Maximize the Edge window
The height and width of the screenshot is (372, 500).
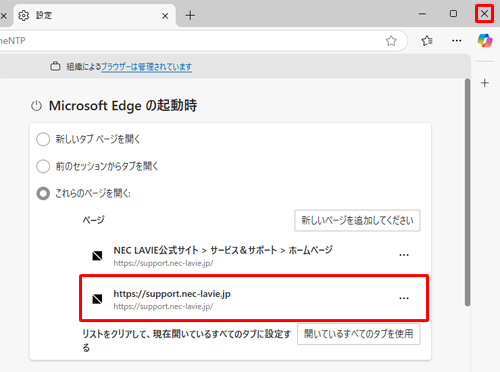pyautogui.click(x=453, y=14)
